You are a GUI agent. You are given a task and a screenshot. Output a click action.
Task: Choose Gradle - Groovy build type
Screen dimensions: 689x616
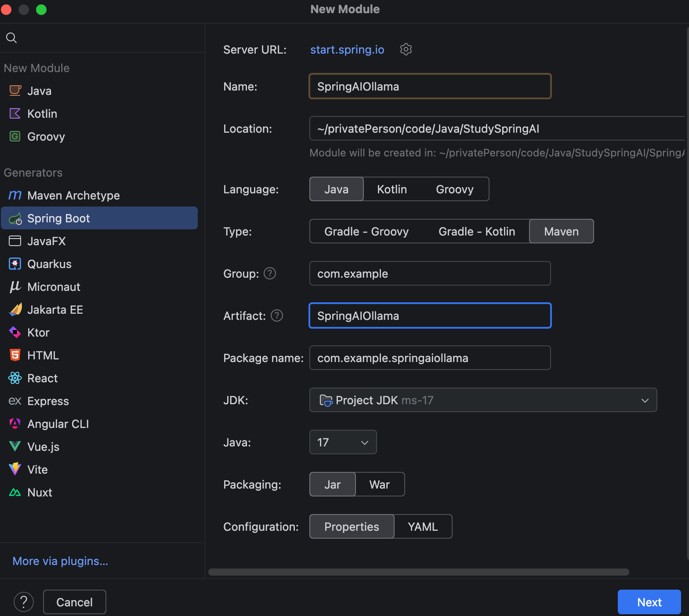pos(366,231)
